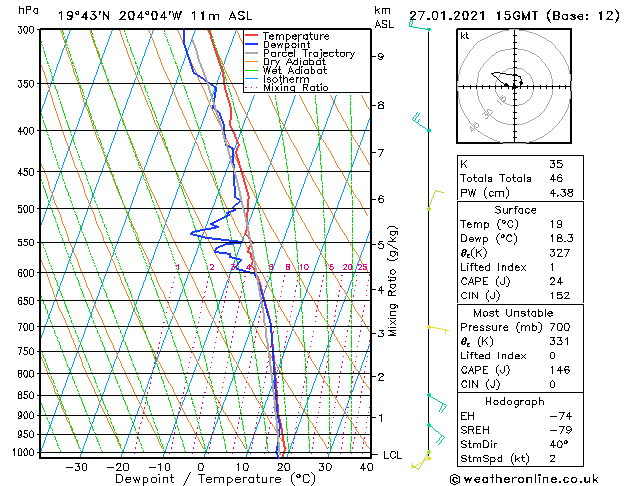
Task: Click the PW (cm) value 4.38
Action: (561, 193)
